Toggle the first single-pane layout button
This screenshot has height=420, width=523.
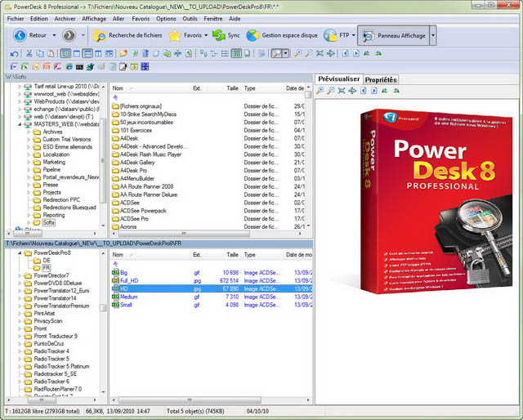(66, 53)
